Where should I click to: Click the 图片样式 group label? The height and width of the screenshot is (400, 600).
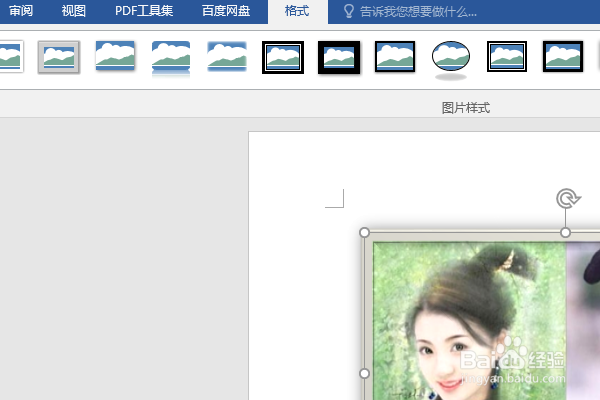click(466, 108)
